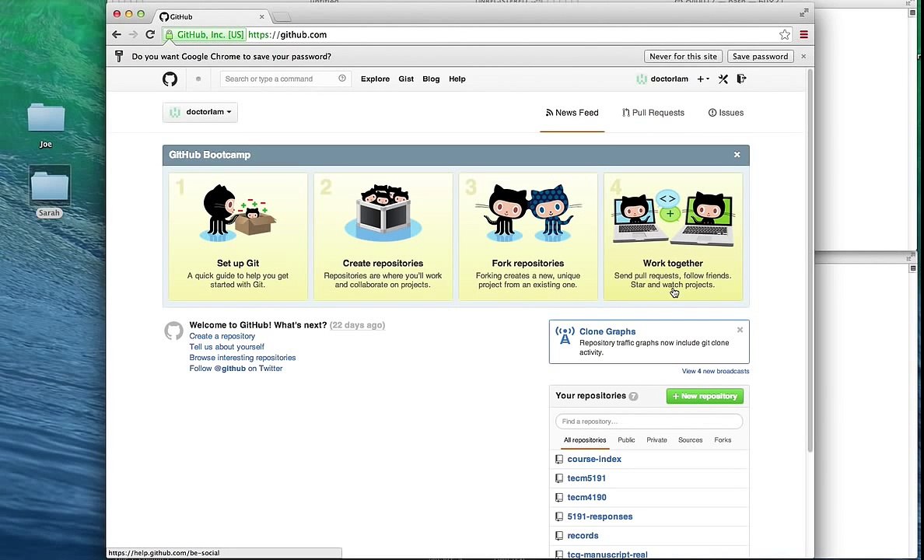
Task: Close the GitHub browser tab
Action: (x=261, y=17)
